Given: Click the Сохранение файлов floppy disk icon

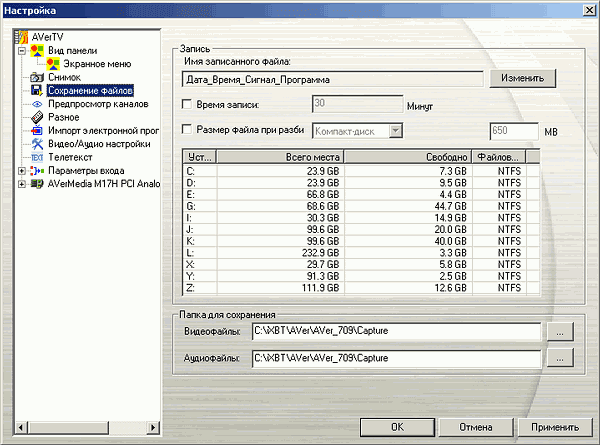Looking at the screenshot, I should tap(37, 91).
